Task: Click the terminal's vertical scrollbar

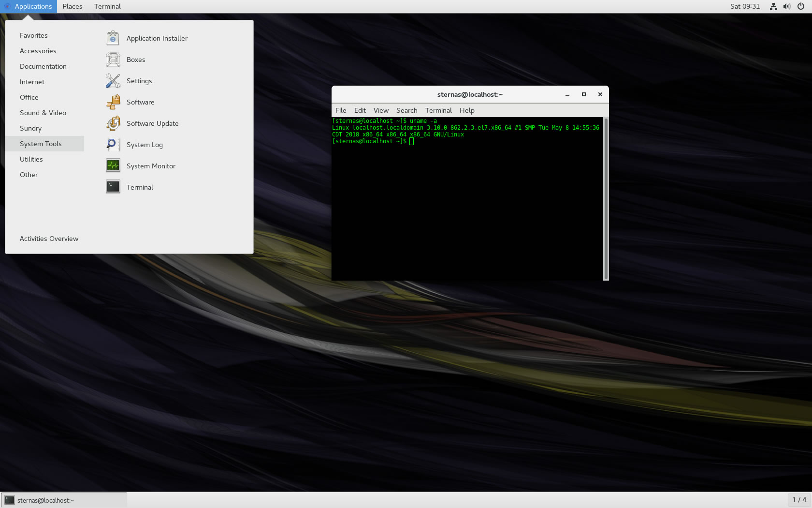Action: 606,198
